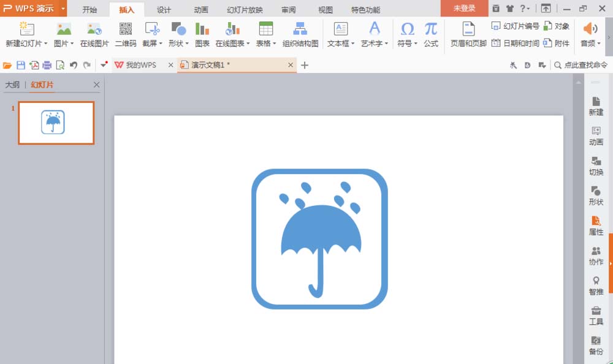Open sidebar Transition (切换) panel
613x364 pixels.
coord(596,166)
